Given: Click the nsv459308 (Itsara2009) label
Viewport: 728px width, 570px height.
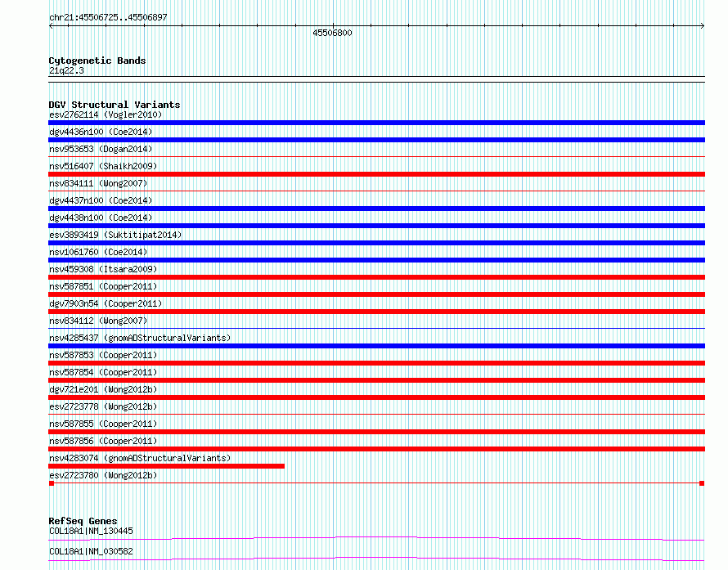Looking at the screenshot, I should tap(103, 269).
